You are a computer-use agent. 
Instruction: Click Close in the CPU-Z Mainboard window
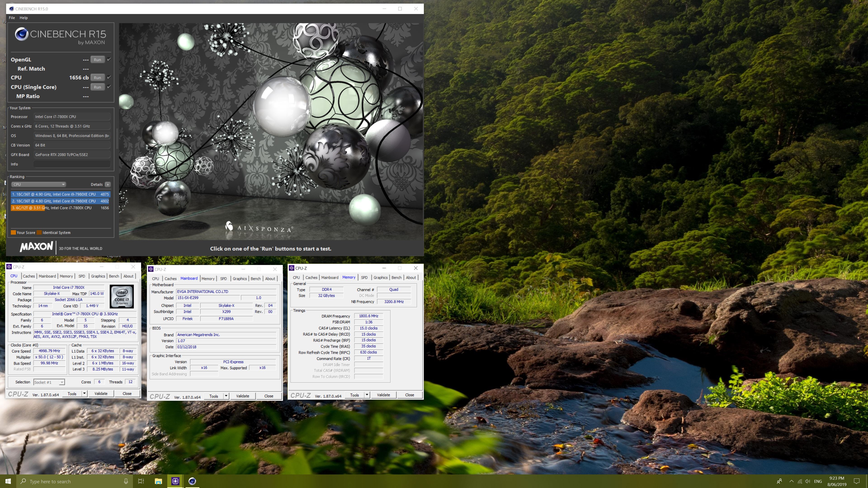click(x=269, y=396)
